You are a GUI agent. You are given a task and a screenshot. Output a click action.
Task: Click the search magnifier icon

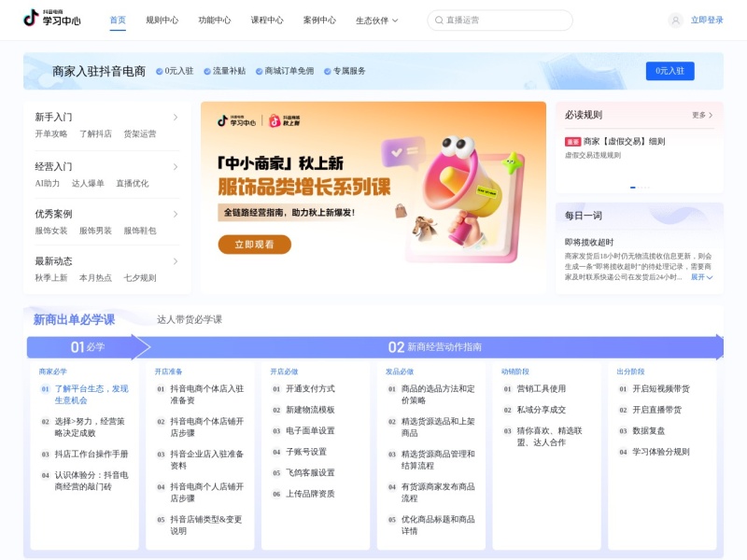click(439, 20)
